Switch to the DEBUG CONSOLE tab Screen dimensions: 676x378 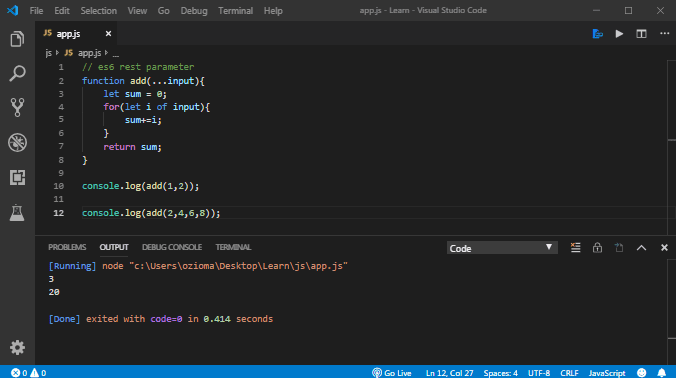(172, 247)
